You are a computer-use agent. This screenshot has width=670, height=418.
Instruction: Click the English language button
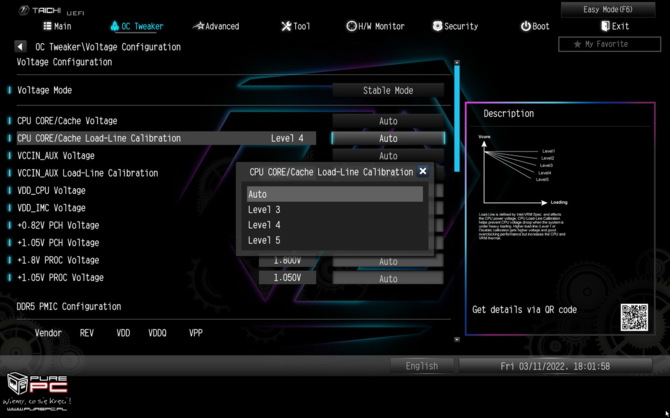[x=422, y=366]
